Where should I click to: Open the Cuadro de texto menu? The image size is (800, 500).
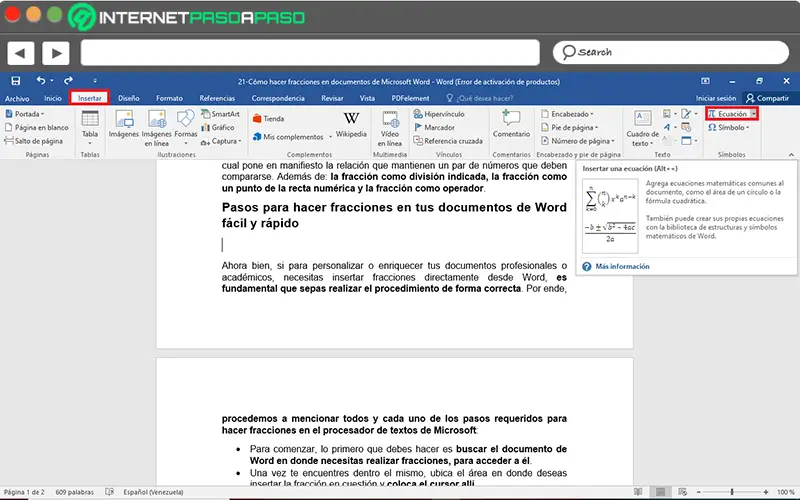[642, 129]
